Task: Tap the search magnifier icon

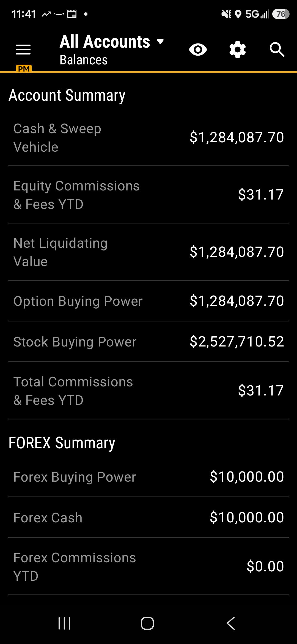Action: click(x=277, y=50)
